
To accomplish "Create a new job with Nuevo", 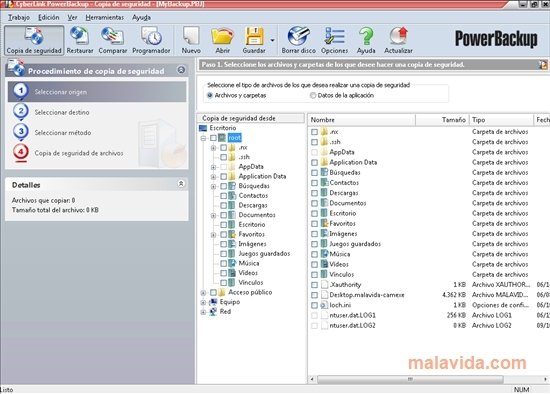I will [191, 40].
